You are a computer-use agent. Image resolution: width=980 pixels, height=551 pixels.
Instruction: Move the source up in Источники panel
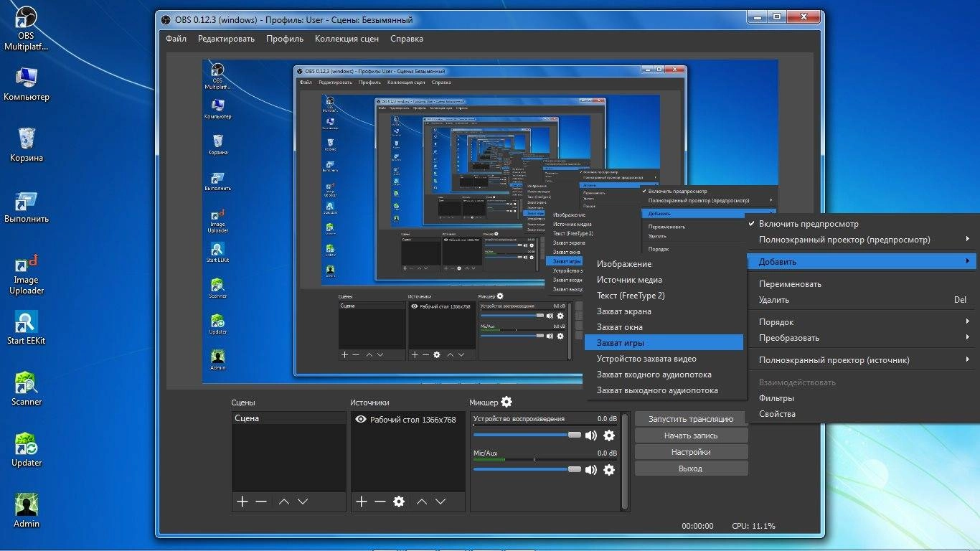[422, 501]
